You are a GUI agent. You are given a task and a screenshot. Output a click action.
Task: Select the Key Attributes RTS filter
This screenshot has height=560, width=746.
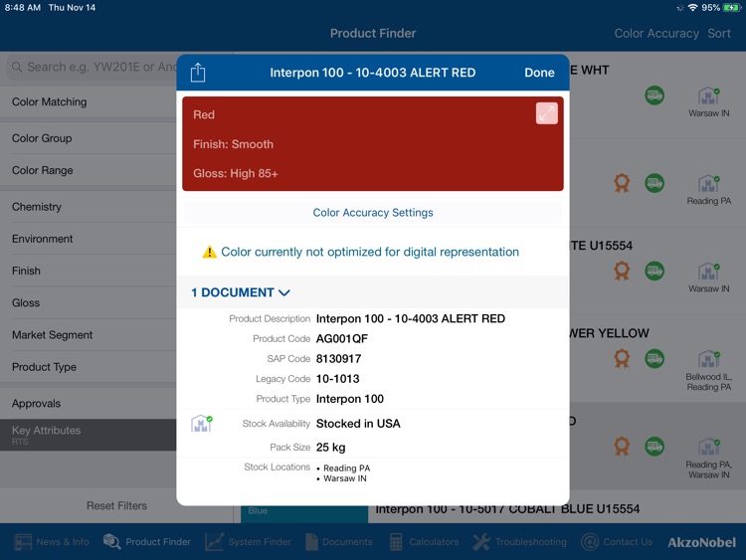(88, 435)
